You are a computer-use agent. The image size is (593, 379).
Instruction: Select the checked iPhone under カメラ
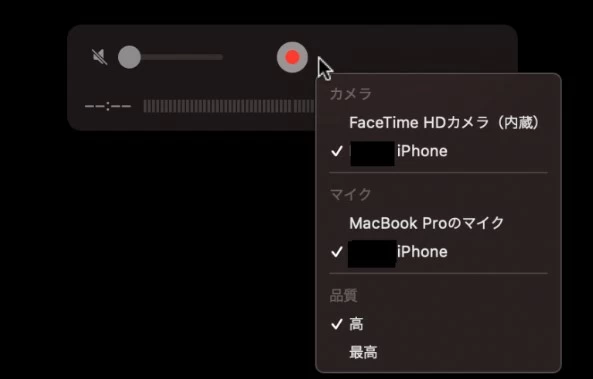point(439,151)
